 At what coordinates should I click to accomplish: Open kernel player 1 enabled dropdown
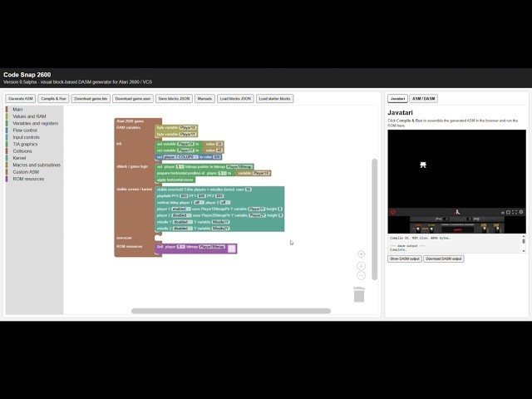[x=181, y=209]
